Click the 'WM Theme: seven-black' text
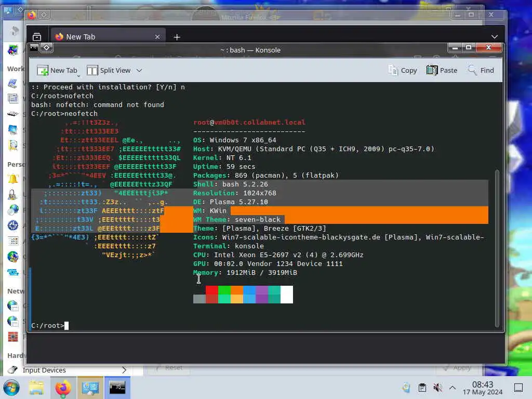The height and width of the screenshot is (399, 532). pyautogui.click(x=237, y=220)
